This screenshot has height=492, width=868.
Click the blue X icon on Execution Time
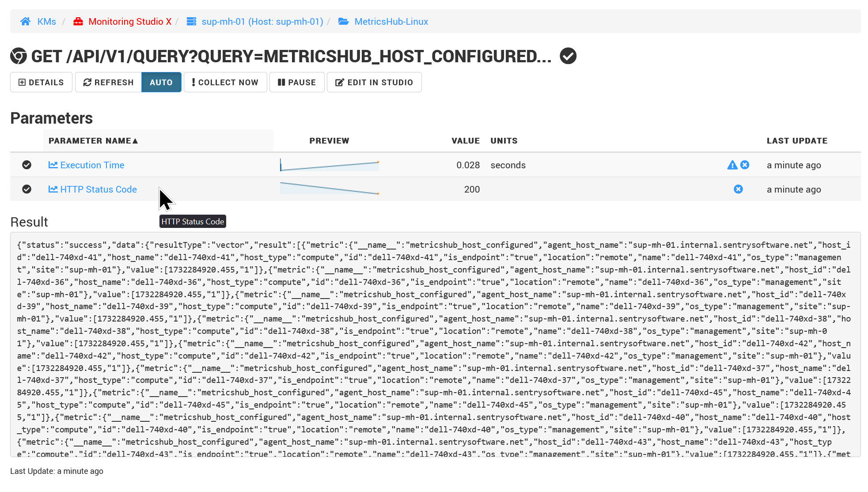(745, 165)
